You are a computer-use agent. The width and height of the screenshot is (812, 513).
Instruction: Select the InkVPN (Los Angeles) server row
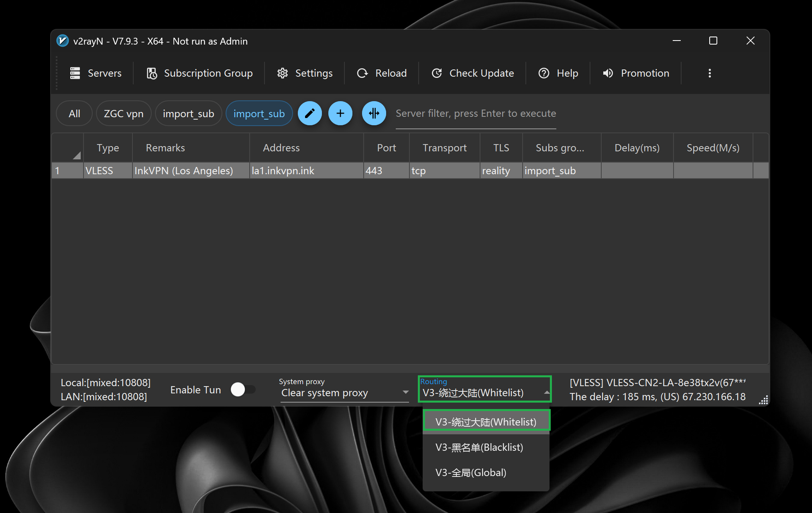click(x=410, y=171)
